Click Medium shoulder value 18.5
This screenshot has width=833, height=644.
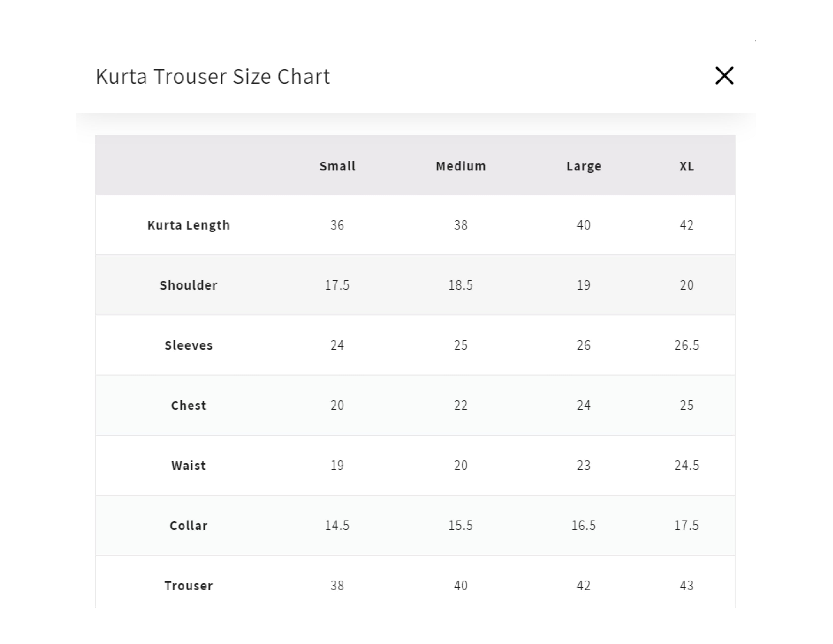(x=461, y=285)
